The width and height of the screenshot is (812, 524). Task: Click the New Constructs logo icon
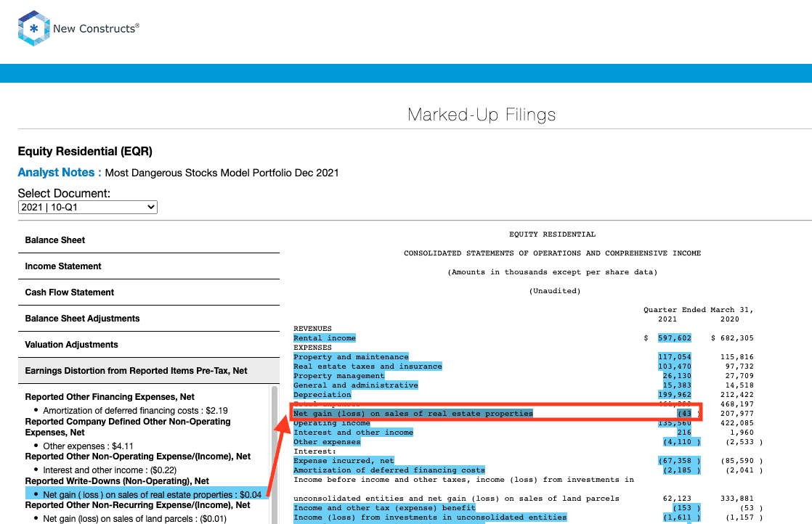33,28
